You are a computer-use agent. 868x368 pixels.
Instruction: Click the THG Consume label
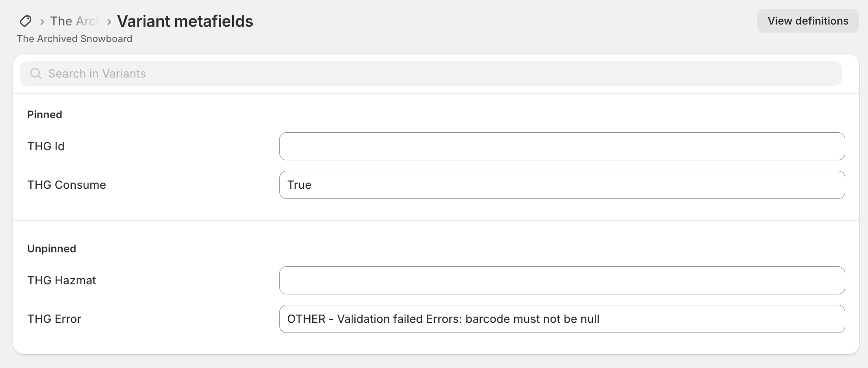click(67, 185)
